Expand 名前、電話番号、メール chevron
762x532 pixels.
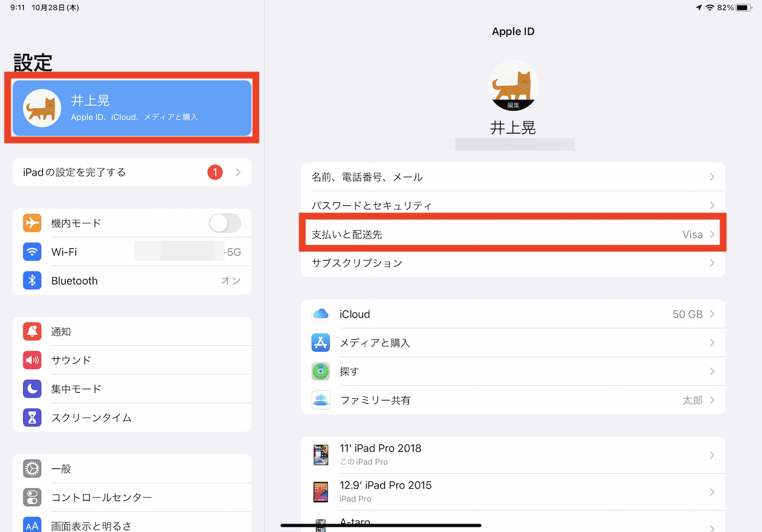[712, 177]
